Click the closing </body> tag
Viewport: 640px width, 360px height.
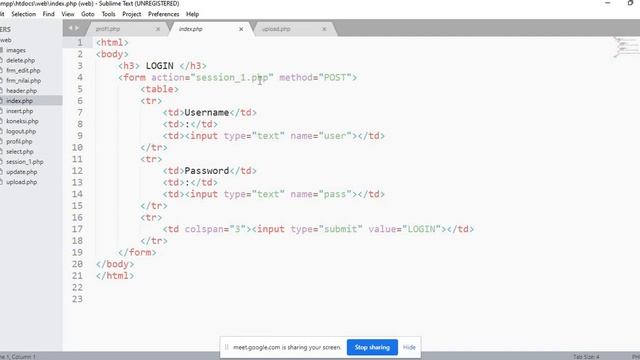click(115, 264)
